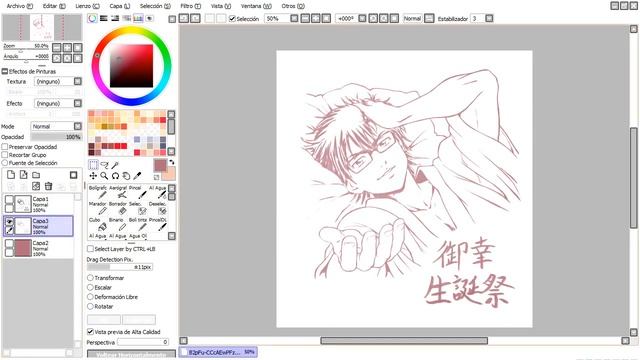Toggle visibility of Capa2 layer

(x=9, y=244)
